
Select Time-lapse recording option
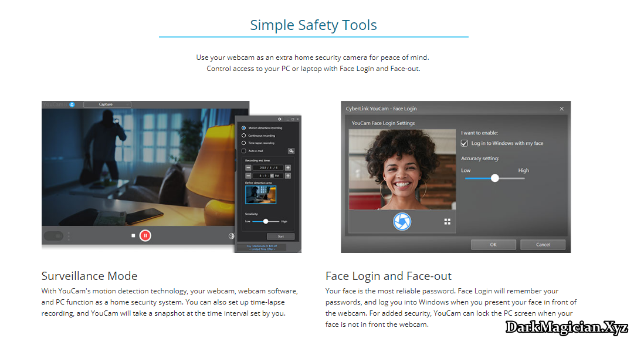258,143
